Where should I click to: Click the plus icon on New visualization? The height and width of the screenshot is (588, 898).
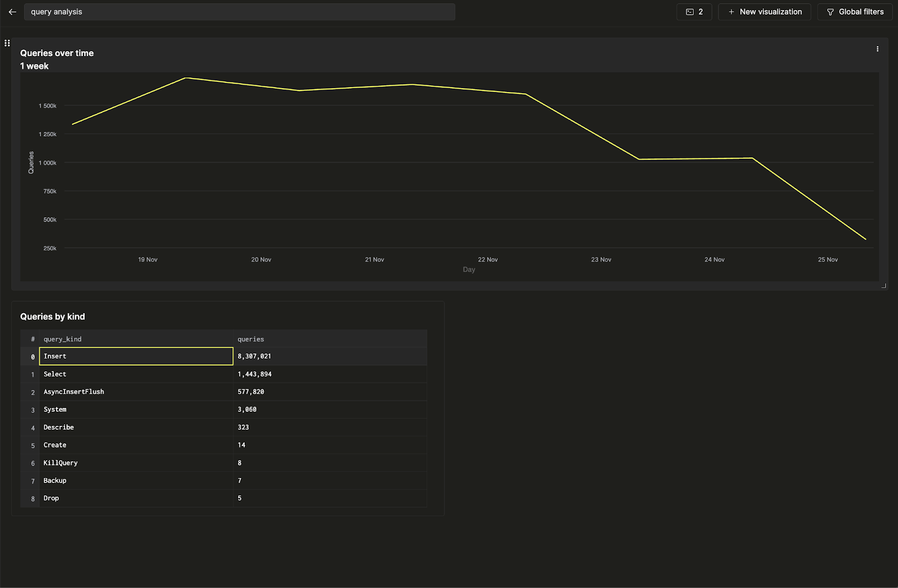[x=730, y=12]
